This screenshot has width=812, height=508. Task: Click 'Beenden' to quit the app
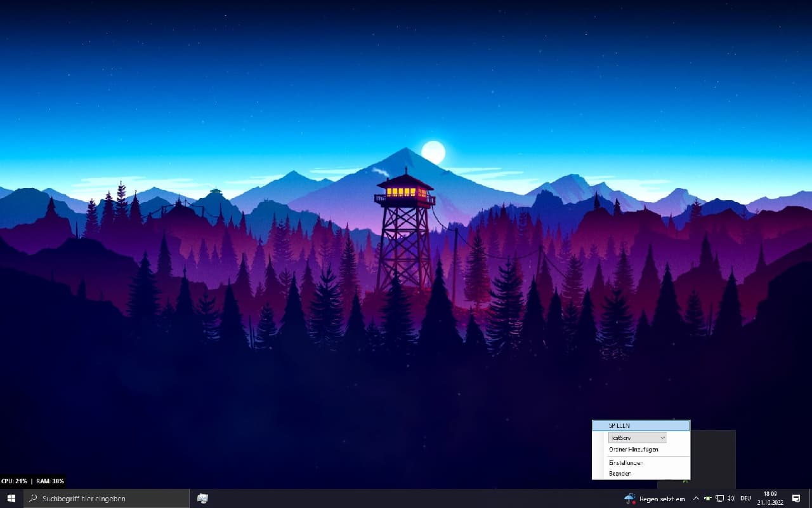click(641, 474)
